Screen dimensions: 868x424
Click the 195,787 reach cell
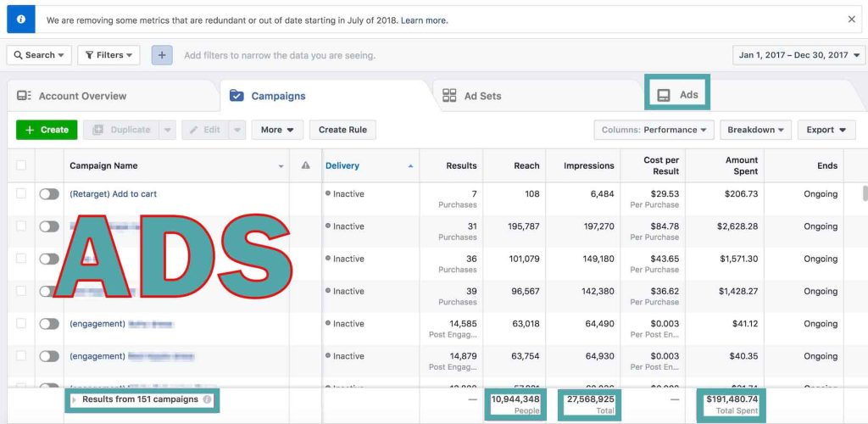(524, 226)
